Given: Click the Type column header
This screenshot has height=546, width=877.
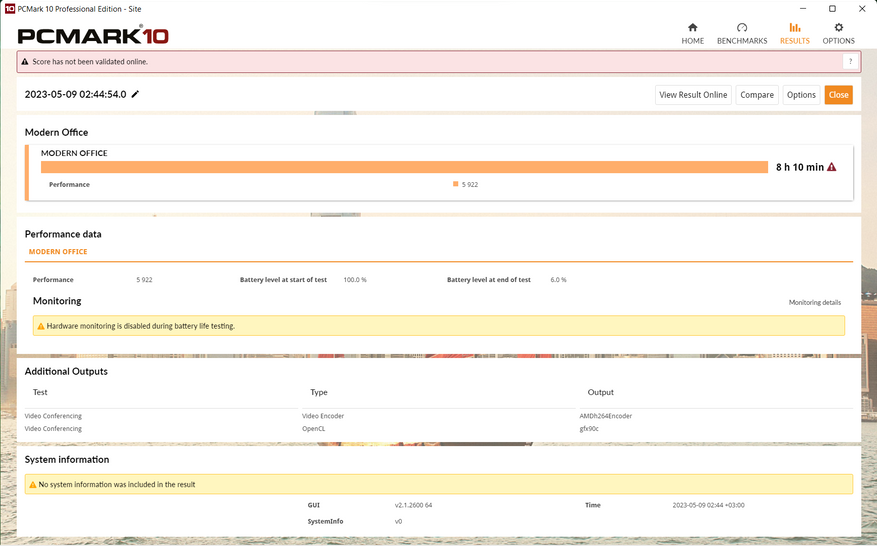Looking at the screenshot, I should pyautogui.click(x=319, y=392).
